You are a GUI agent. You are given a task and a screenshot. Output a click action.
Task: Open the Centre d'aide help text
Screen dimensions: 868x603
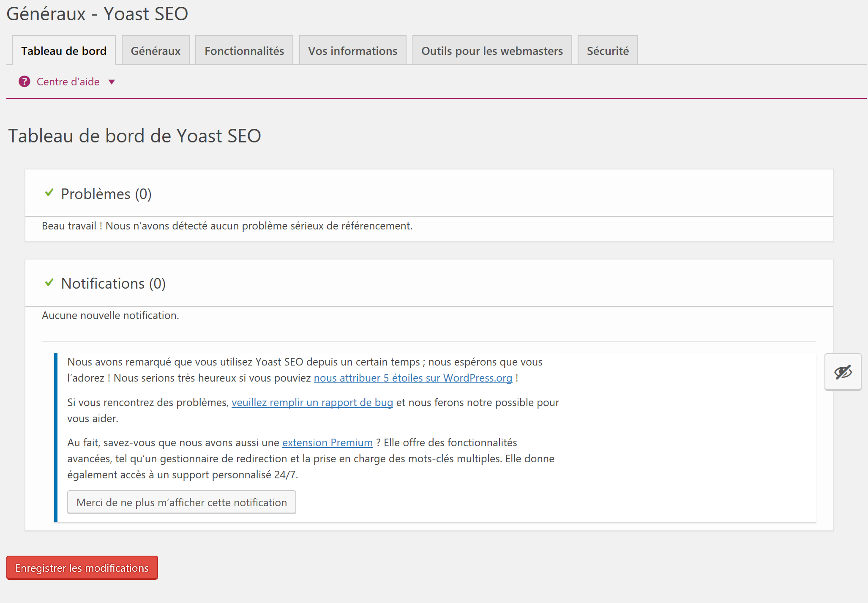coord(68,82)
